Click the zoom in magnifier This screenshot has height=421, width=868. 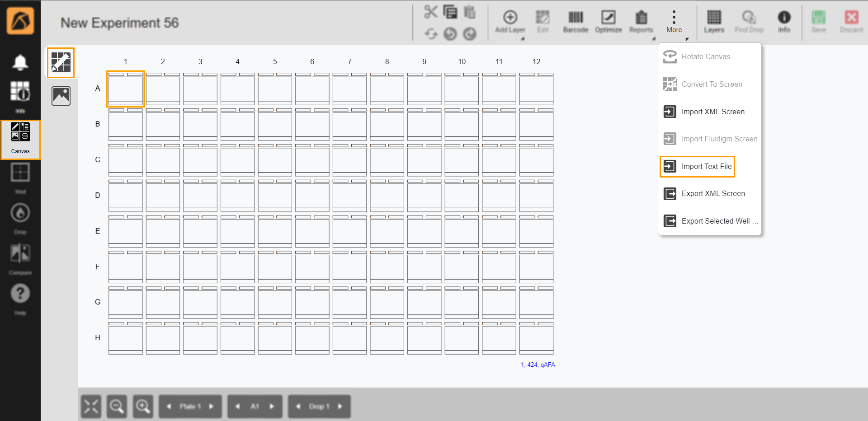143,407
